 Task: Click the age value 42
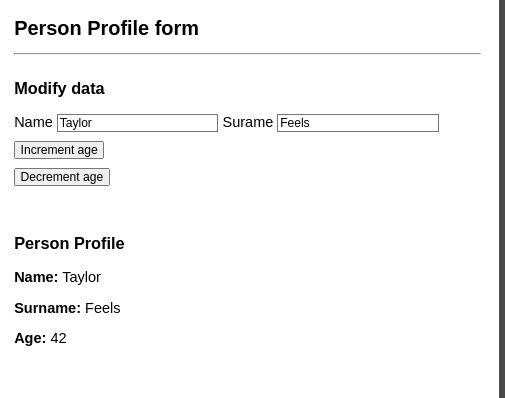[x=58, y=339]
